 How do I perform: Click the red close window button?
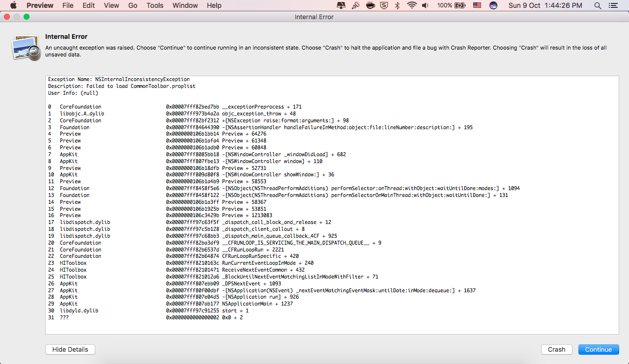point(7,17)
